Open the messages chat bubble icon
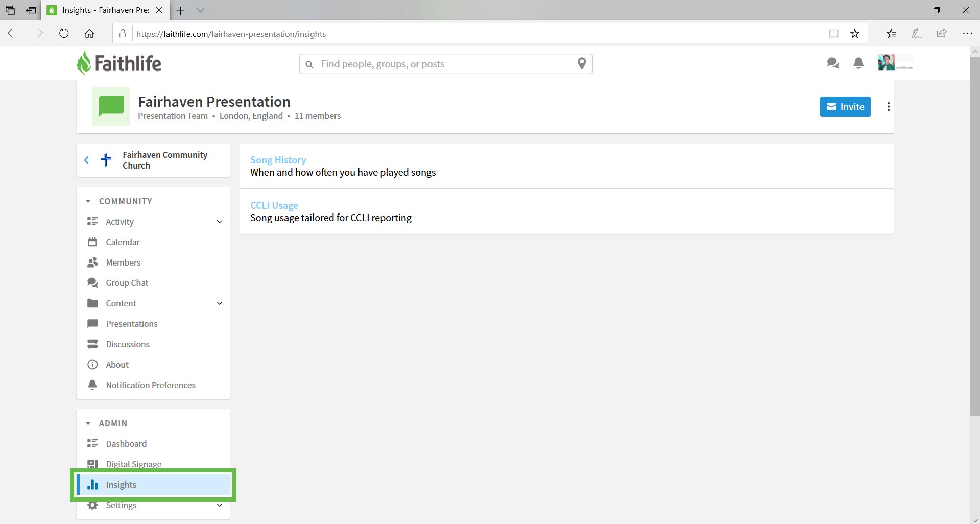980x524 pixels. coord(832,63)
